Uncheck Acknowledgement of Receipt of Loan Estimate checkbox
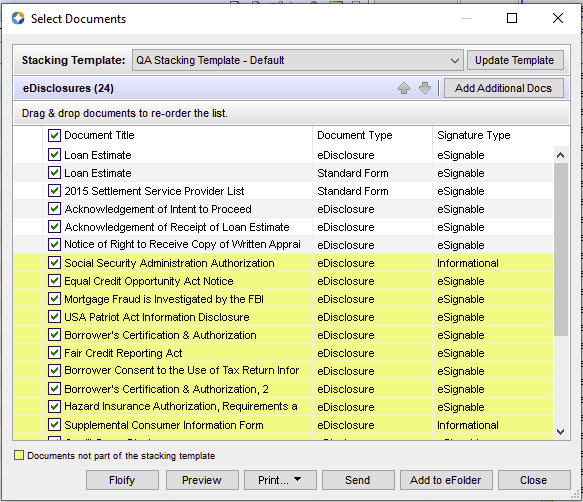Viewport: 583px width, 502px height. 54,226
